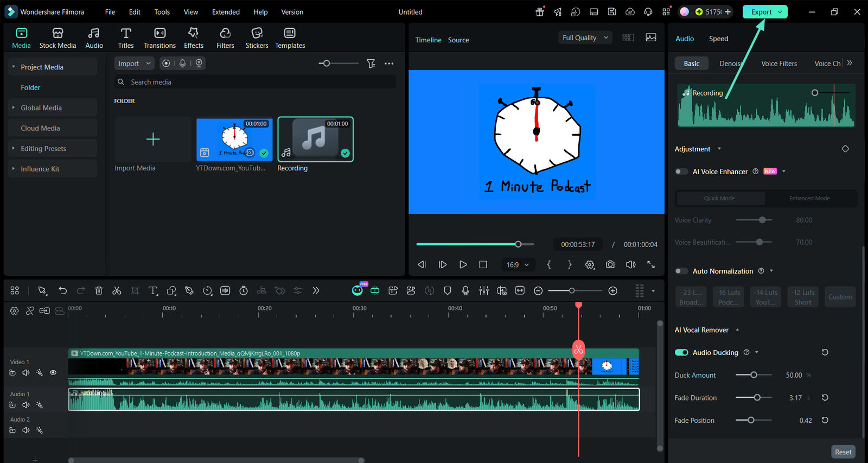The height and width of the screenshot is (463, 868).
Task: Switch to the Source preview tab
Action: coord(458,40)
